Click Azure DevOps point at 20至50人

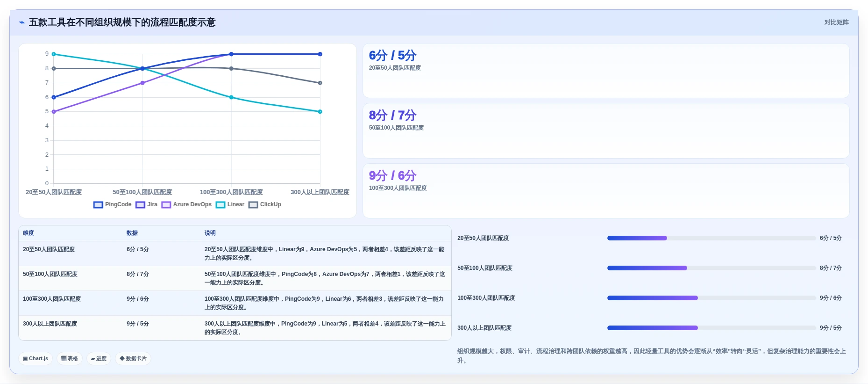click(54, 112)
